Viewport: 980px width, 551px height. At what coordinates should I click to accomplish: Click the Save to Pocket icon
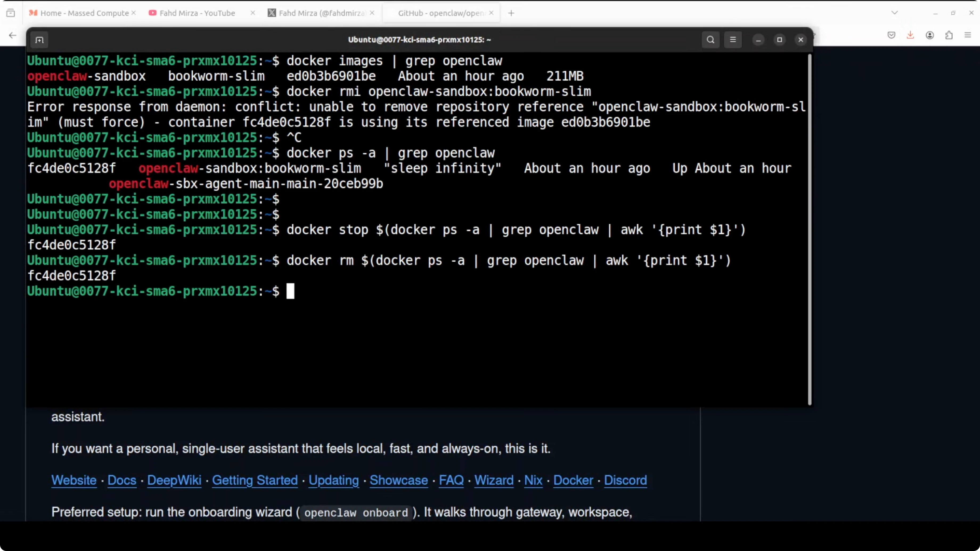[x=891, y=35]
